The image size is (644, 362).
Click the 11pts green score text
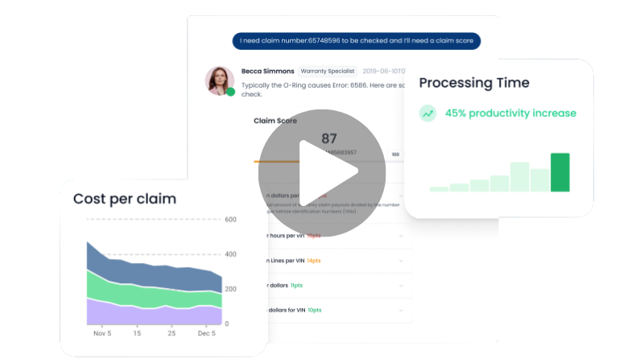pos(296,286)
